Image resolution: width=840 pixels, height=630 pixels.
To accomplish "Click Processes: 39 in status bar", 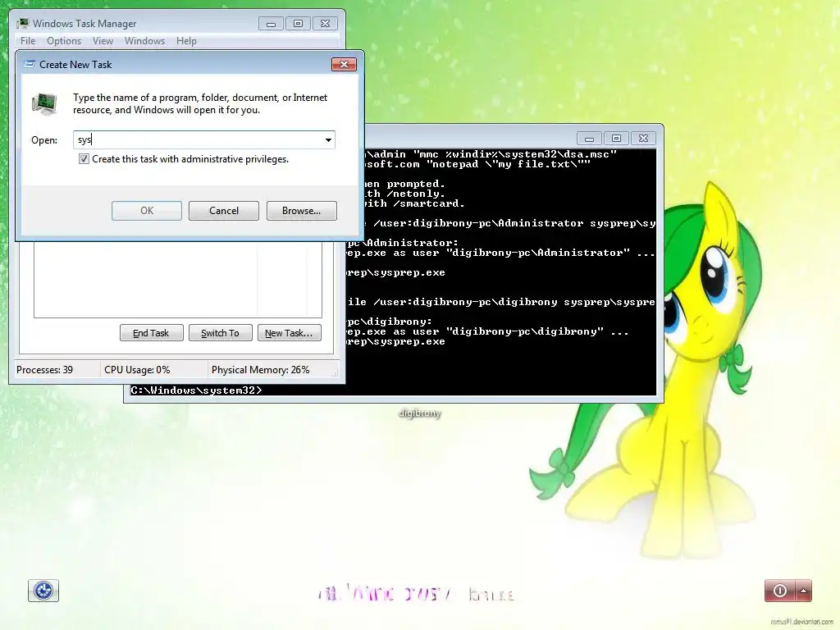I will point(44,370).
